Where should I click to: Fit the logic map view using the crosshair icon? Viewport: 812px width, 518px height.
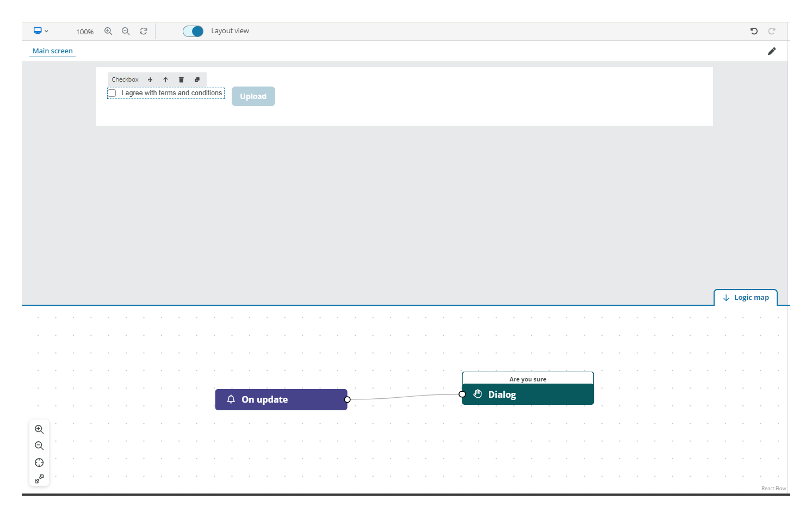pos(39,462)
